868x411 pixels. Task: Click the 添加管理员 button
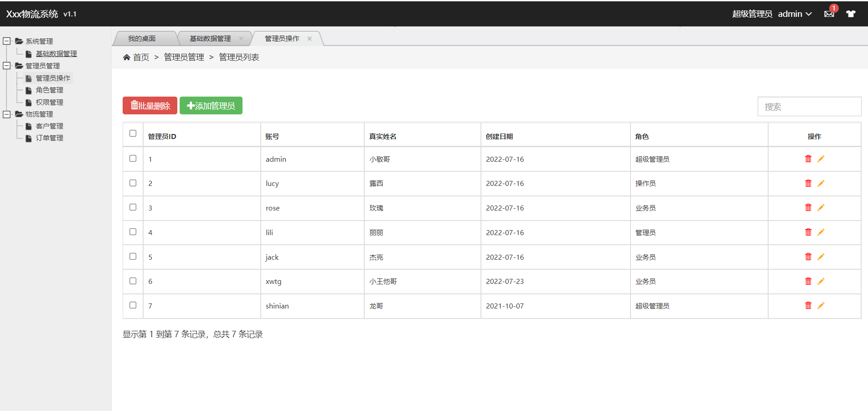211,106
